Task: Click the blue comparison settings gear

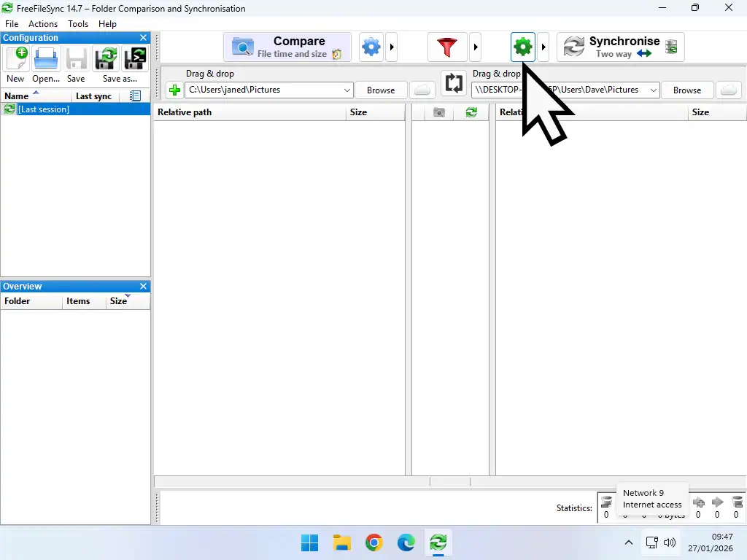Action: click(x=371, y=47)
